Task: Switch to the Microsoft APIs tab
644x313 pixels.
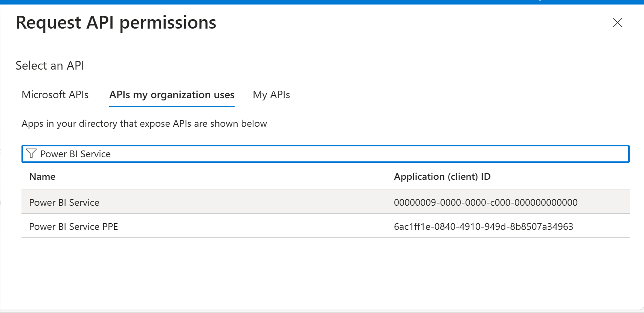Action: pyautogui.click(x=55, y=95)
